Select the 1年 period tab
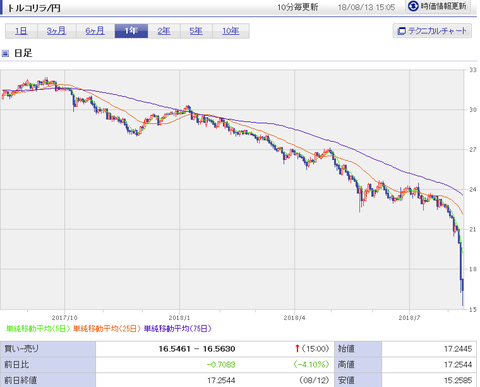Viewport: 480px width, 387px height. (131, 31)
